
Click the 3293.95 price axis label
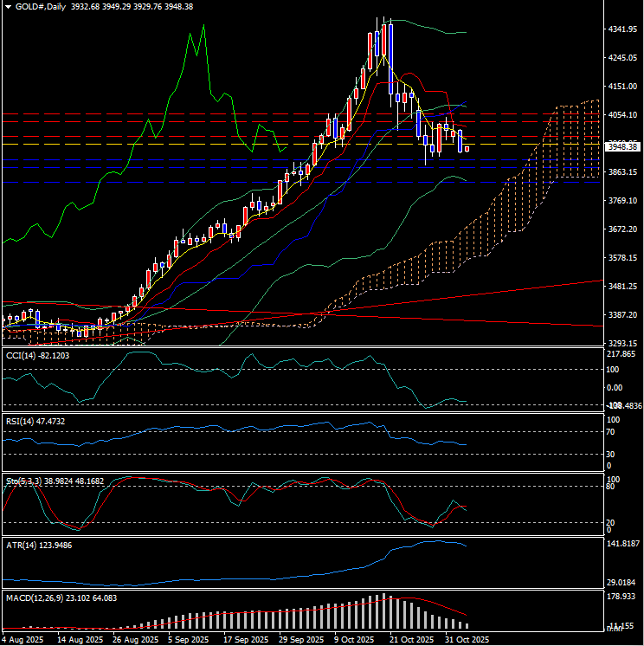[x=623, y=344]
